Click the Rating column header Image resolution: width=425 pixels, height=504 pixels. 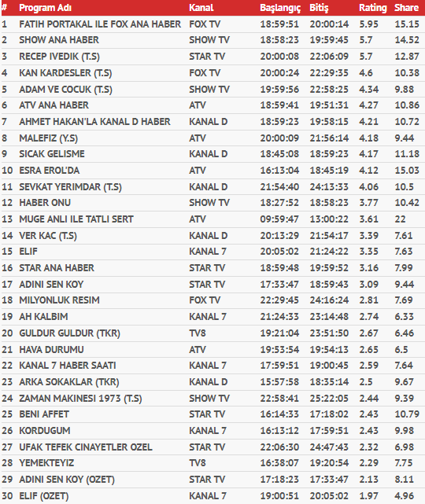coord(373,8)
